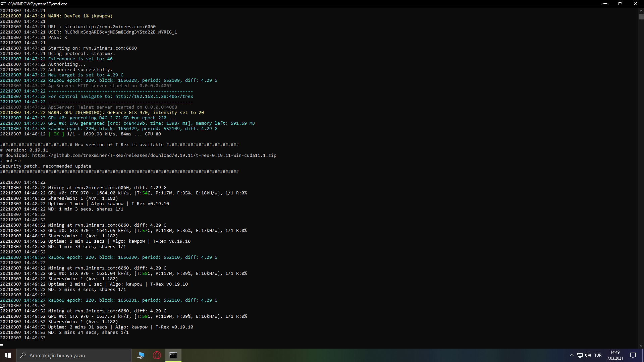Select the cmd.exe taskbar icon

point(173,355)
